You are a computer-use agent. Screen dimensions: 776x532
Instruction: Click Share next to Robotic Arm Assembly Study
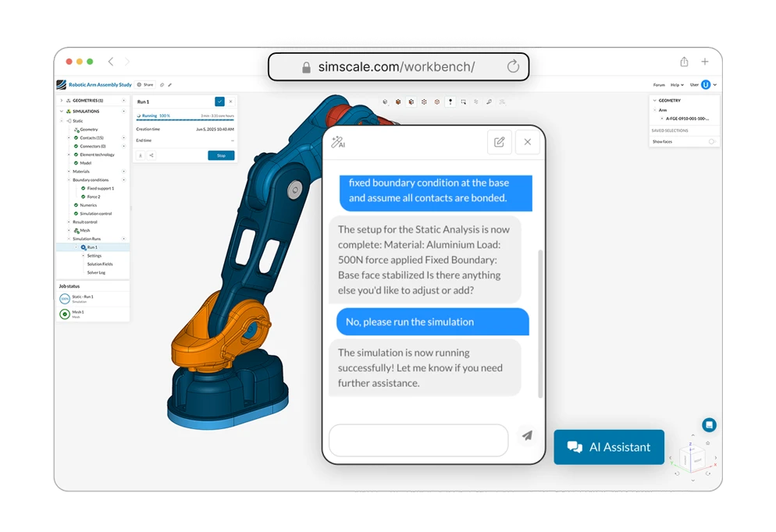coord(143,84)
